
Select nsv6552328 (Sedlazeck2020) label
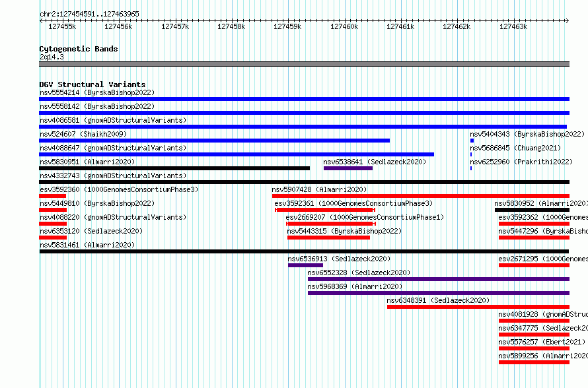pos(359,273)
